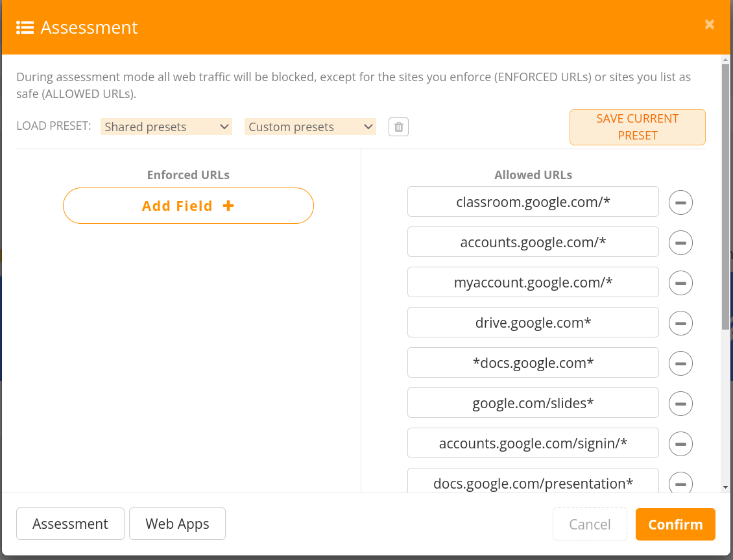Select the Enforced URLs heading

(x=188, y=175)
